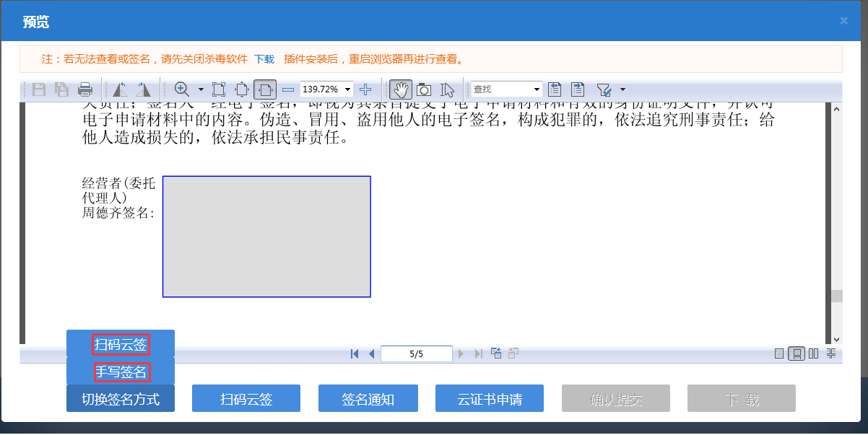Enable single page layout mode
The width and height of the screenshot is (868, 435).
point(779,353)
